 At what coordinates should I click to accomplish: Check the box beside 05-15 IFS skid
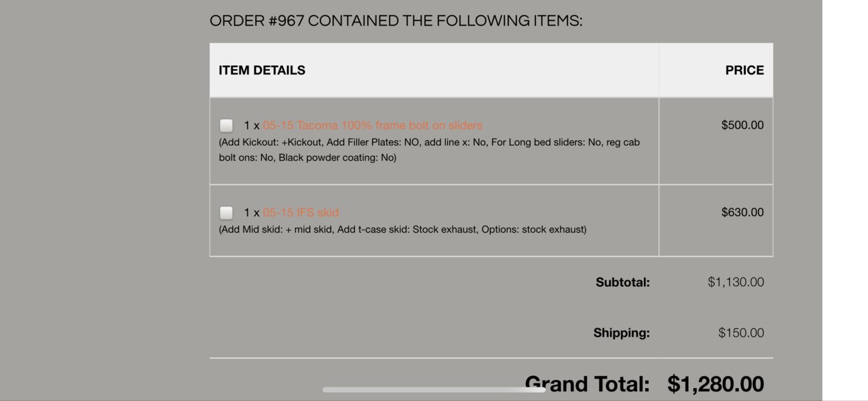coord(227,212)
